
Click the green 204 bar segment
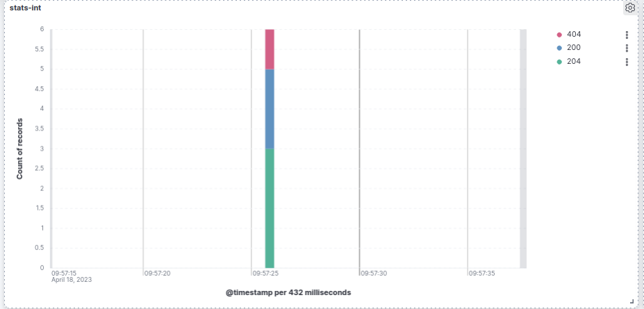click(x=270, y=208)
